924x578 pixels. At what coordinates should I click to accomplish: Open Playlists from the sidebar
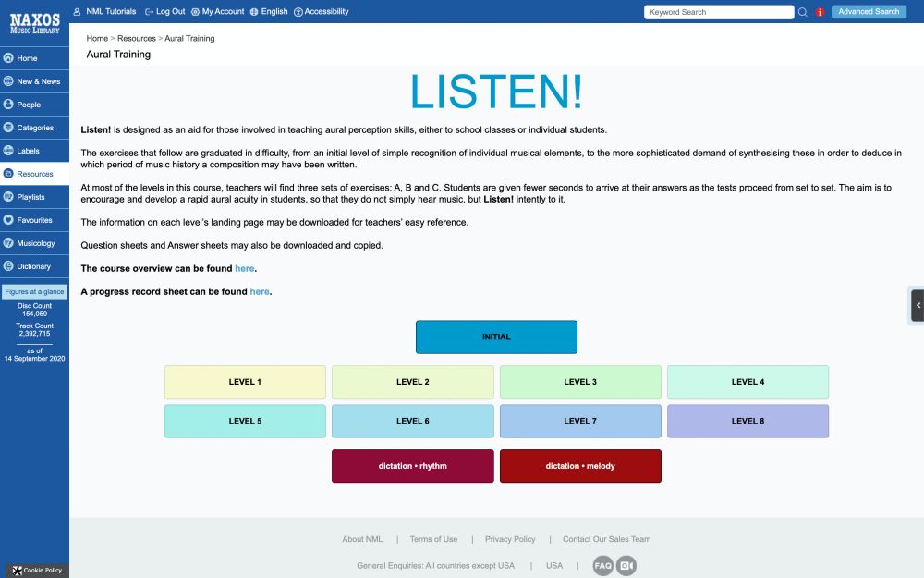pos(34,197)
